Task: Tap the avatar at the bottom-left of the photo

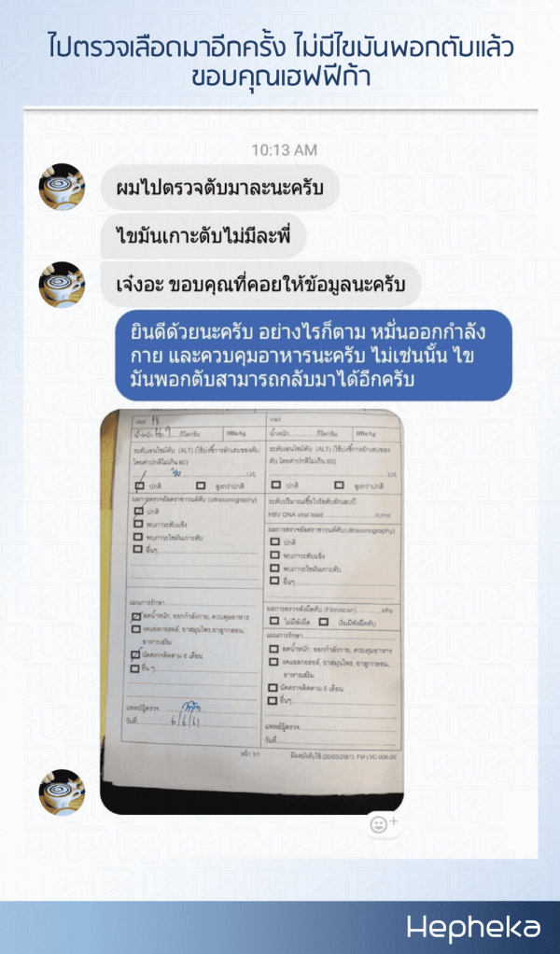Action: click(62, 793)
